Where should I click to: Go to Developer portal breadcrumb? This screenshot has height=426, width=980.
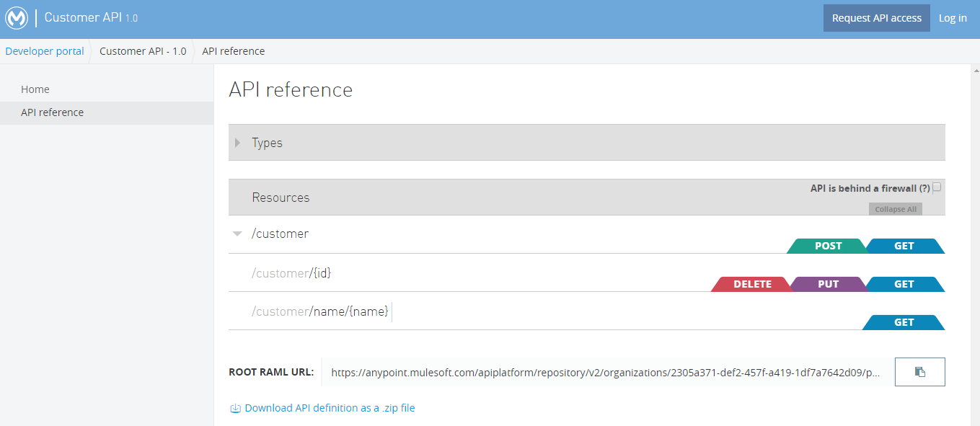coord(45,51)
